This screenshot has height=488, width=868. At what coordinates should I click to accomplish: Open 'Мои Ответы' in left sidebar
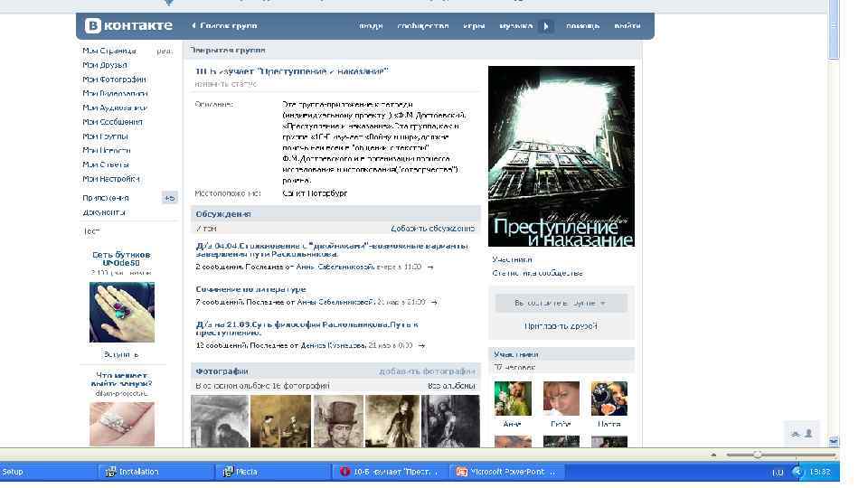point(106,164)
